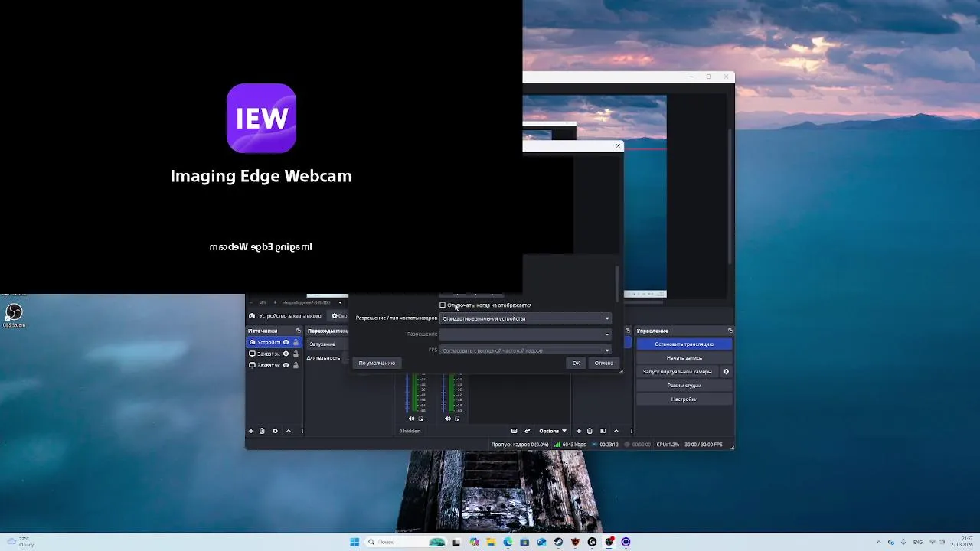Launch Microsoft Edge from the taskbar
This screenshot has width=980, height=551.
[508, 542]
